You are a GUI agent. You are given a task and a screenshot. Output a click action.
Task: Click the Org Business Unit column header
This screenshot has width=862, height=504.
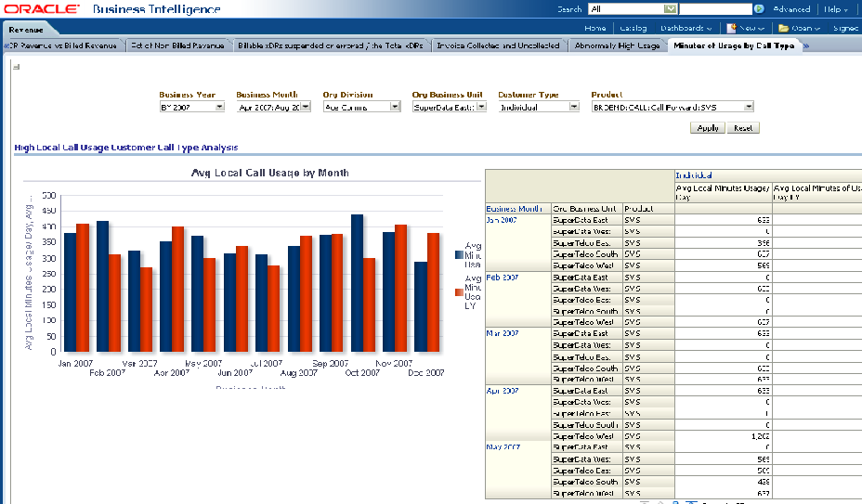tap(584, 209)
